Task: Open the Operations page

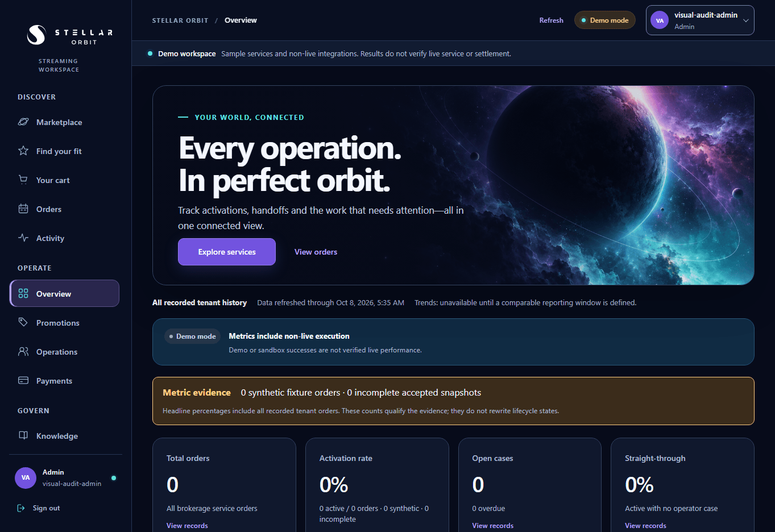Action: tap(64, 352)
